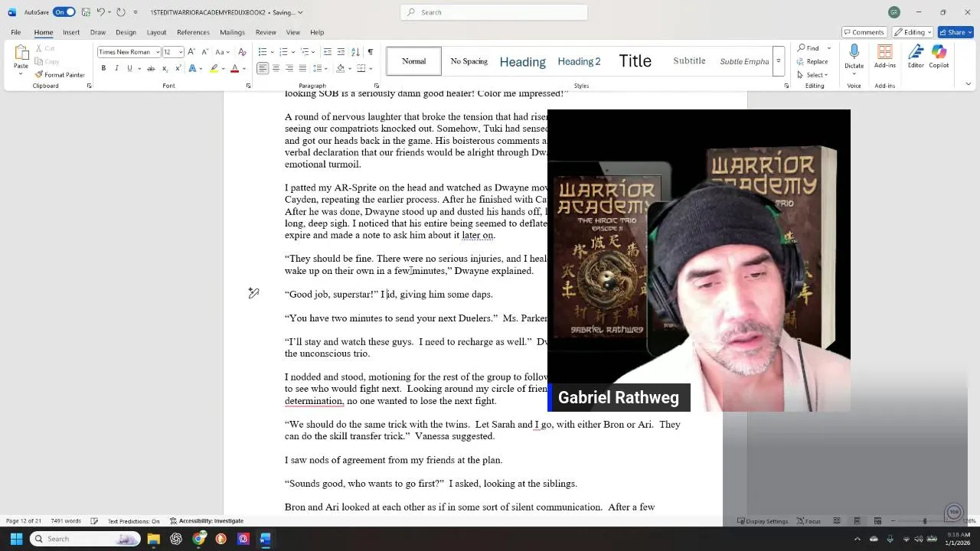The width and height of the screenshot is (980, 551).
Task: Open the Change Case dropdown
Action: 222,52
